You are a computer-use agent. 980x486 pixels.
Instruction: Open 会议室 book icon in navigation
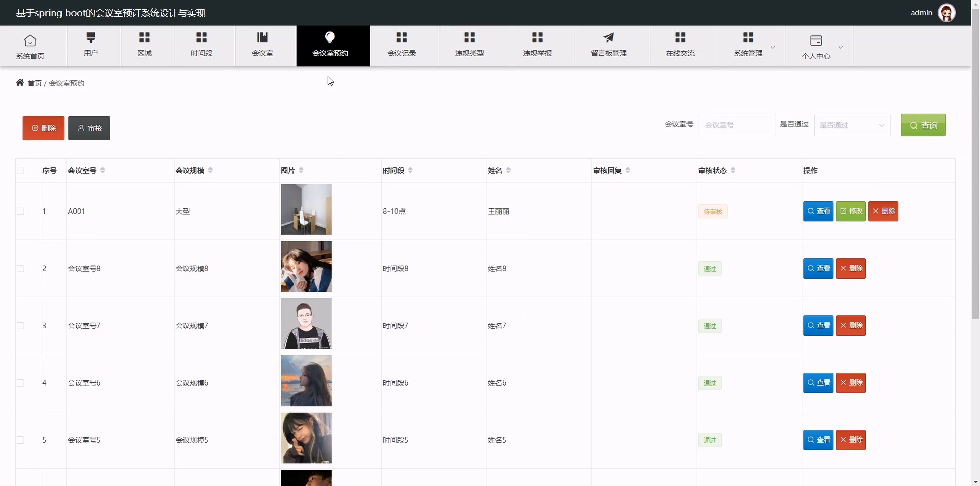pos(262,37)
